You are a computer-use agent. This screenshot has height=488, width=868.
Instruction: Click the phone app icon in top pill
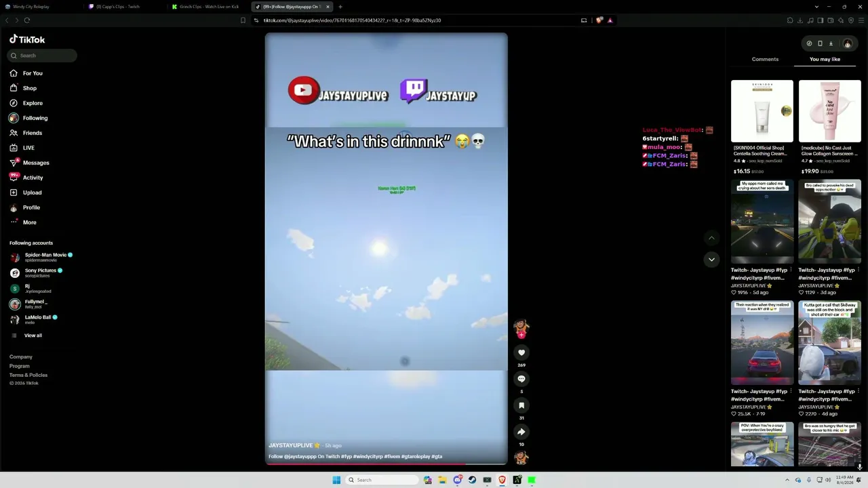click(820, 43)
